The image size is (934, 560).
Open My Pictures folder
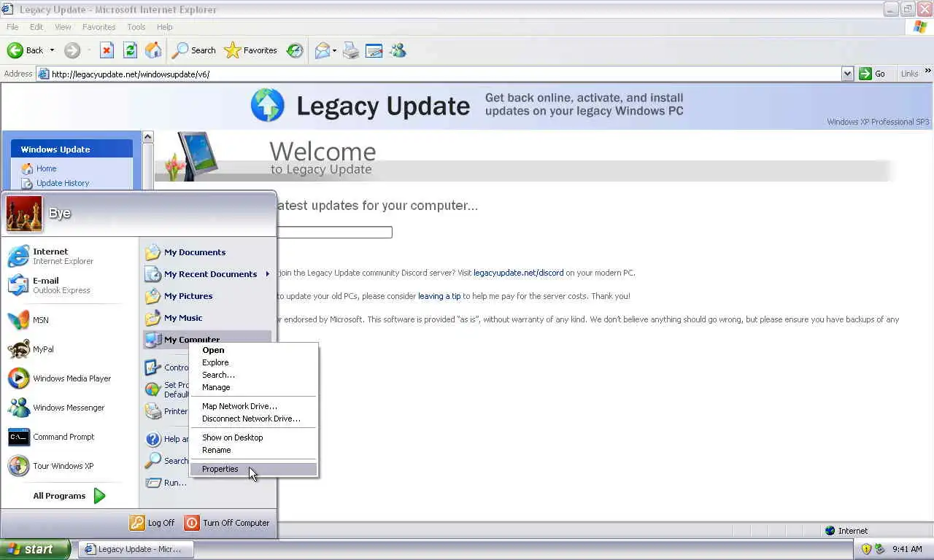click(207, 296)
